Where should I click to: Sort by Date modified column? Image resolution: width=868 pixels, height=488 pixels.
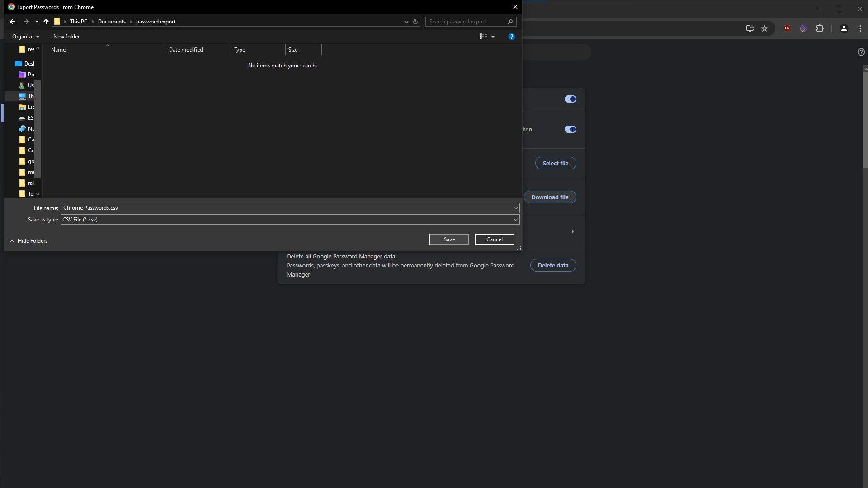198,50
